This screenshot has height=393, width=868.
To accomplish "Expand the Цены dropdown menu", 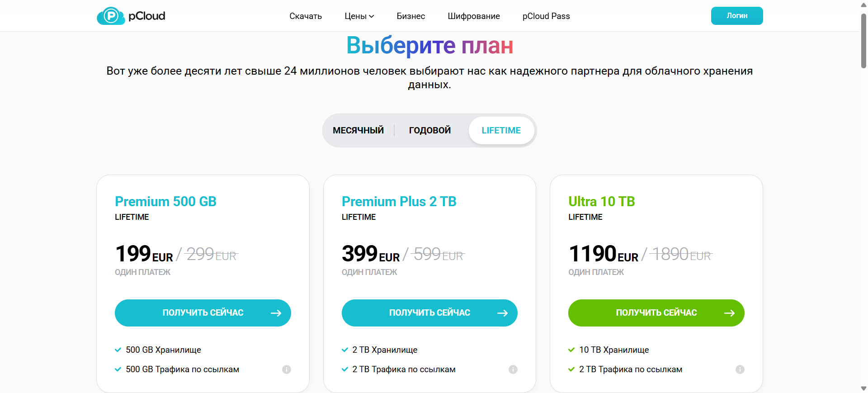I will (356, 16).
